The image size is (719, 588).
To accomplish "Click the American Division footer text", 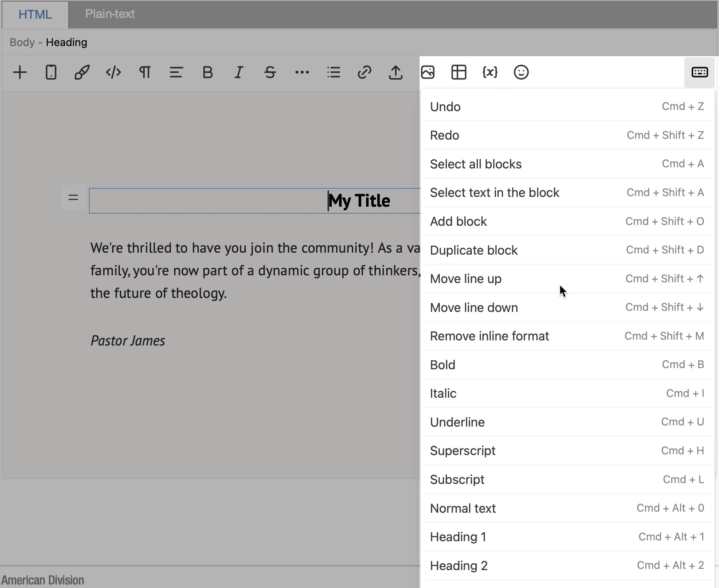I will 43,580.
